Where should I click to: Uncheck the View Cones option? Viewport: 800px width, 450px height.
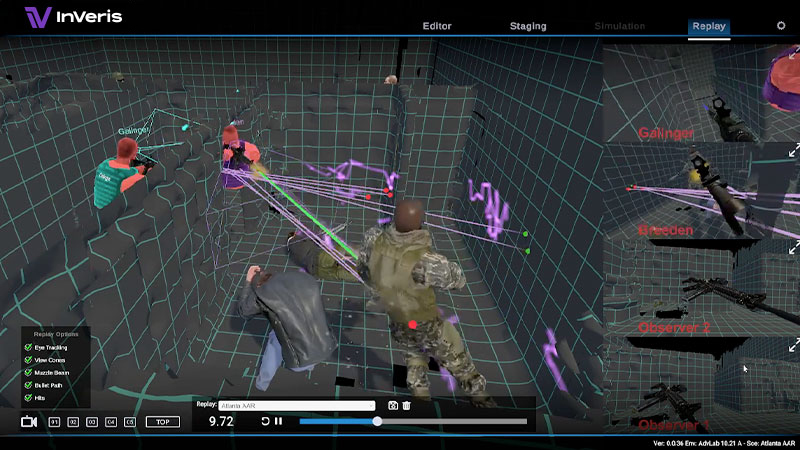coord(28,358)
